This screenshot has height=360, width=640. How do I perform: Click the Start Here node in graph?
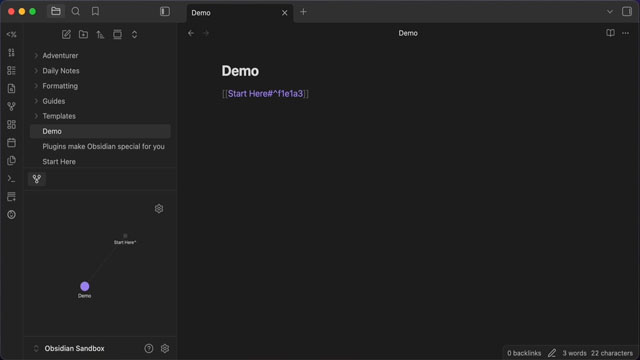125,236
